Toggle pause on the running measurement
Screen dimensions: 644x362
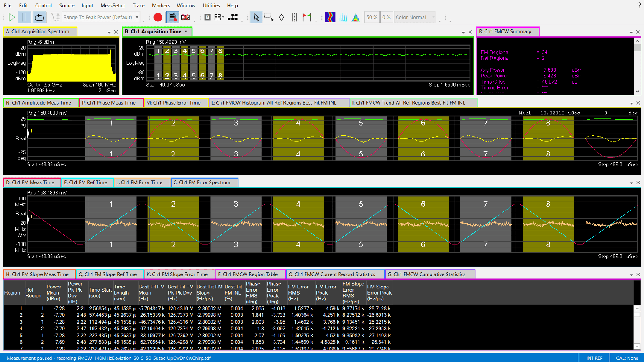tap(24, 17)
